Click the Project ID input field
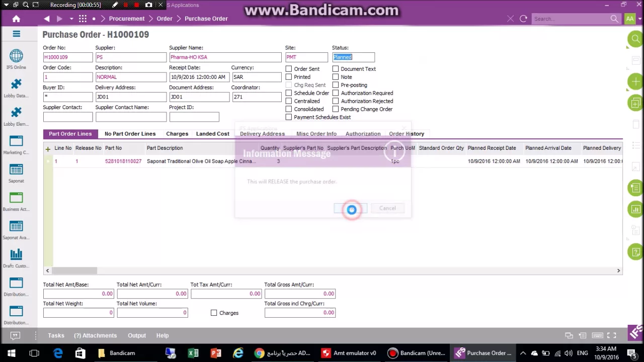 (x=194, y=117)
